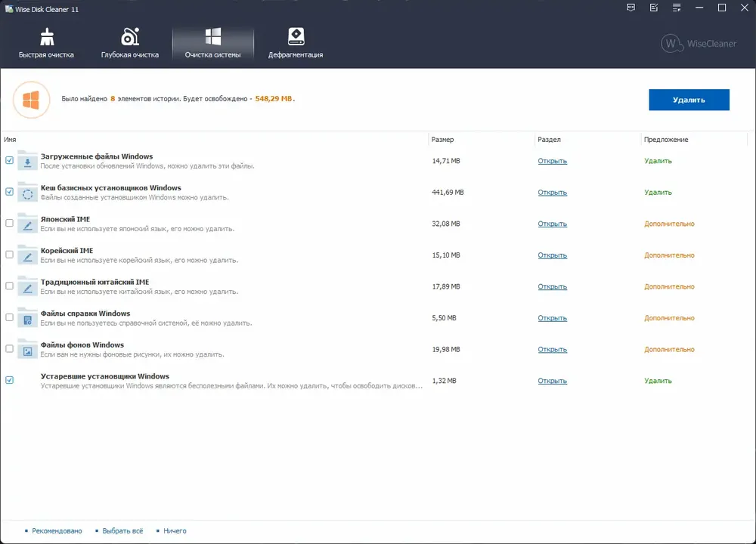756x544 pixels.
Task: Check Традиционный китайский IME checkbox
Action: tap(9, 286)
